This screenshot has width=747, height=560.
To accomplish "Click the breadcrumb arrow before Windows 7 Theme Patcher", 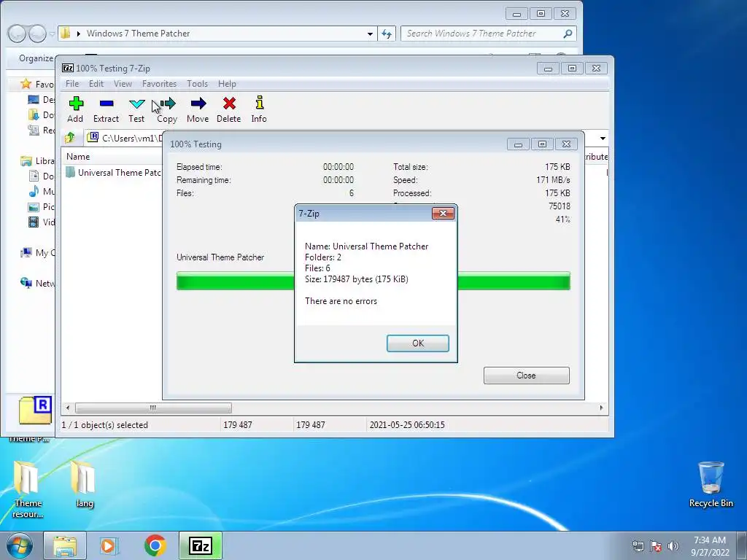I will pos(79,34).
